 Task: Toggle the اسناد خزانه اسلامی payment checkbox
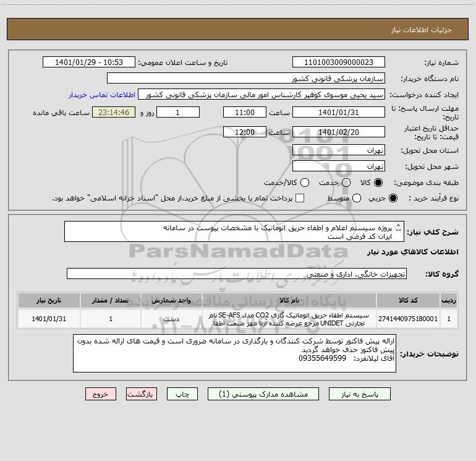300,198
